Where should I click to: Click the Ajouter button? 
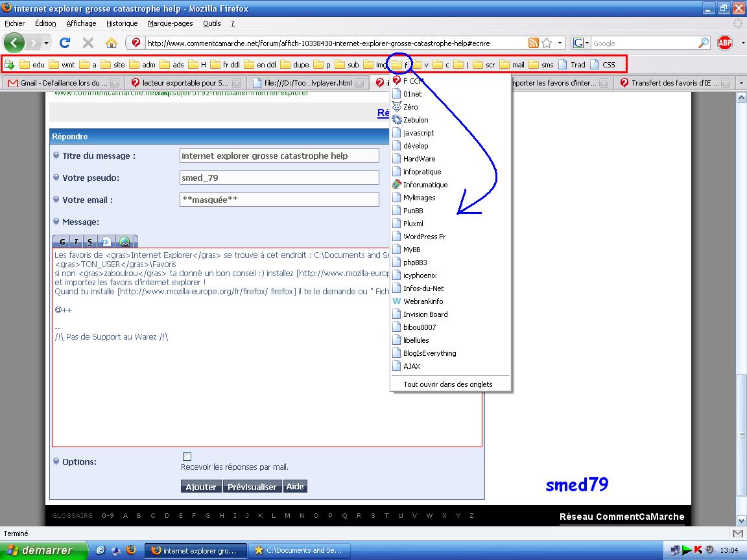click(x=201, y=487)
